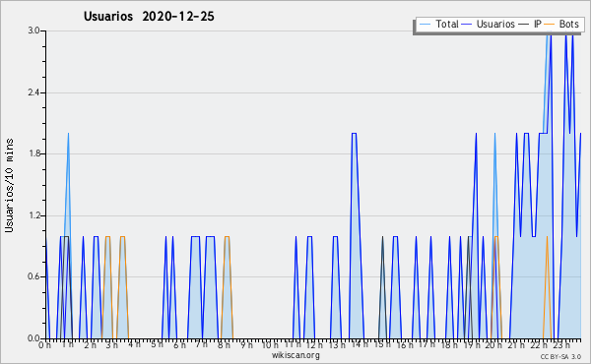591x364 pixels.
Task: Click the 'Bots' legend label
Action: tap(568, 24)
